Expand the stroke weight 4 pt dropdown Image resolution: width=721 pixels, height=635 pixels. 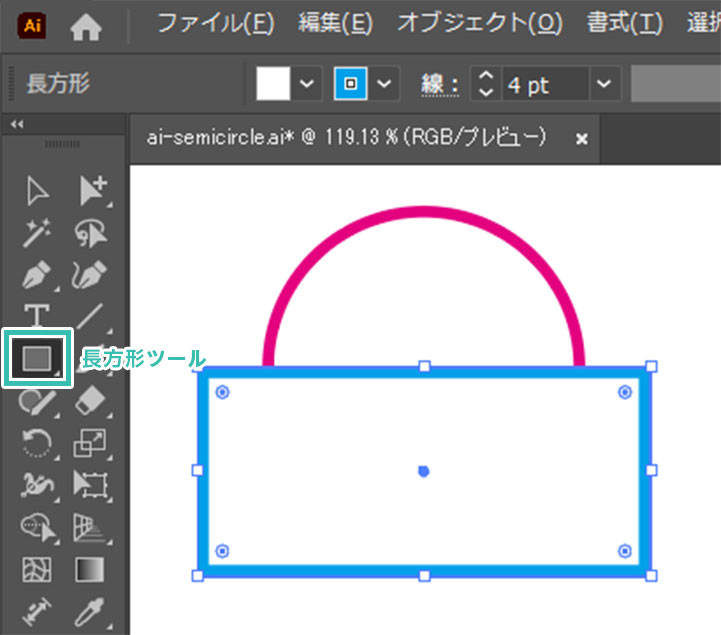603,85
